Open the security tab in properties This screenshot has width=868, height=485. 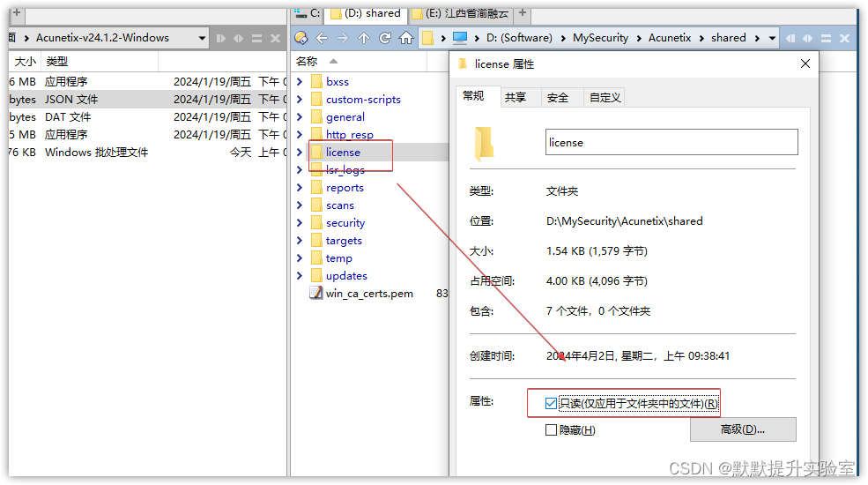coord(558,98)
